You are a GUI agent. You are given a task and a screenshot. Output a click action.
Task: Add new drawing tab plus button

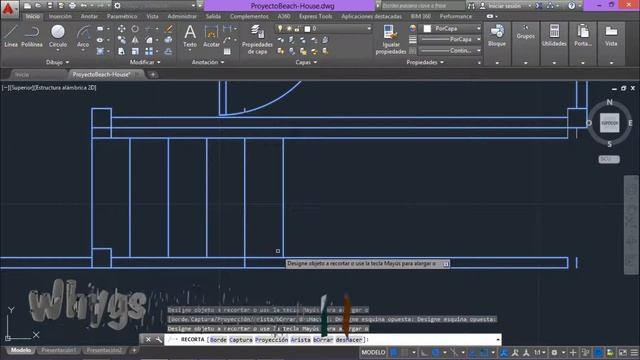[x=153, y=75]
